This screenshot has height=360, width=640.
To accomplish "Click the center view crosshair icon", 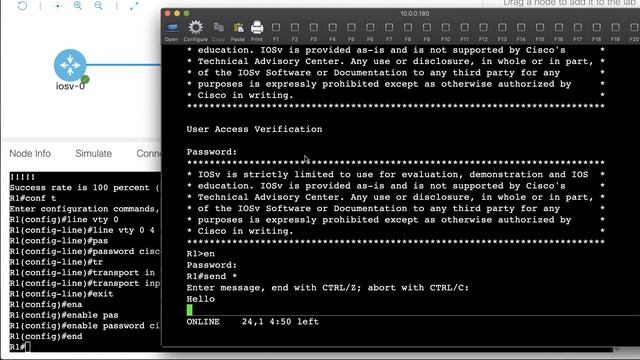I will tap(58, 5).
